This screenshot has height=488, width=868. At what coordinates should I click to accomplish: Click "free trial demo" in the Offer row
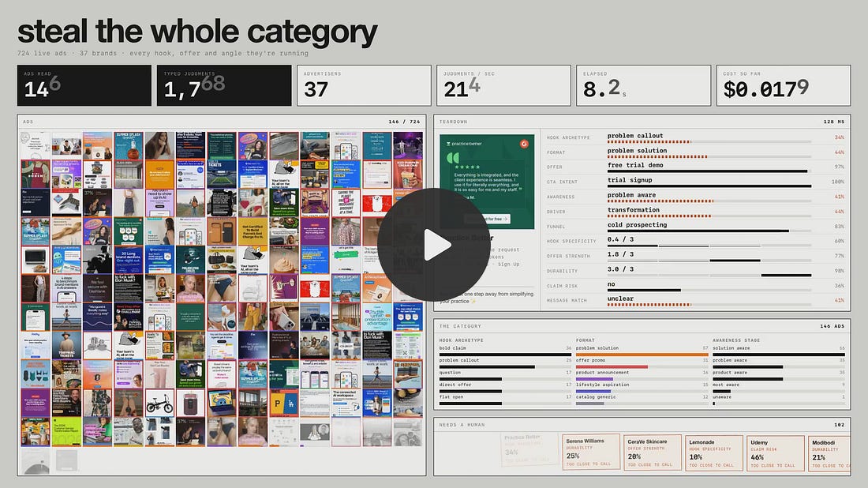pos(635,165)
